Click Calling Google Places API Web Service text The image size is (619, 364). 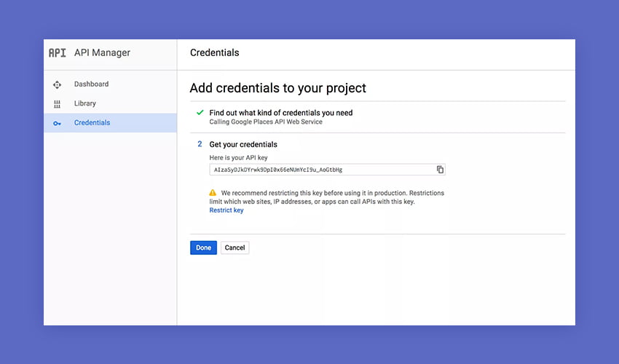click(x=266, y=122)
